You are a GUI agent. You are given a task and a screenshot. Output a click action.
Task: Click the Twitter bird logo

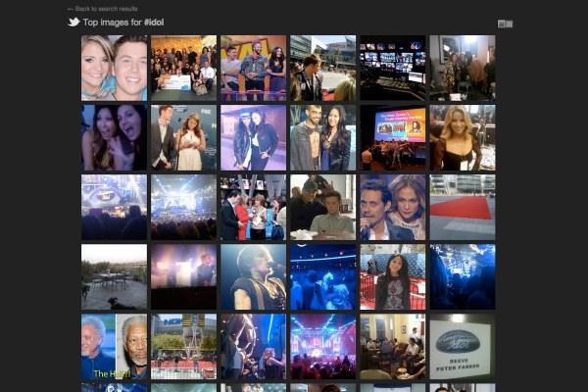pos(73,23)
